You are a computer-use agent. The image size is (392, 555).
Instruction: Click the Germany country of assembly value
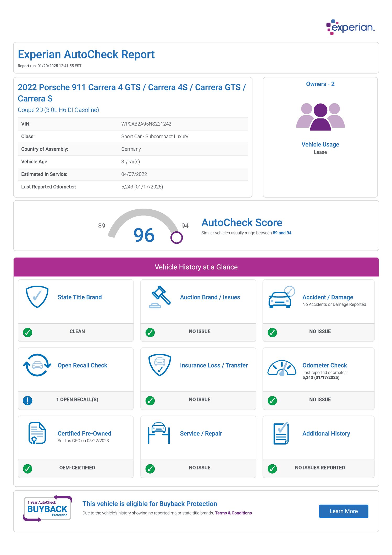pos(131,149)
